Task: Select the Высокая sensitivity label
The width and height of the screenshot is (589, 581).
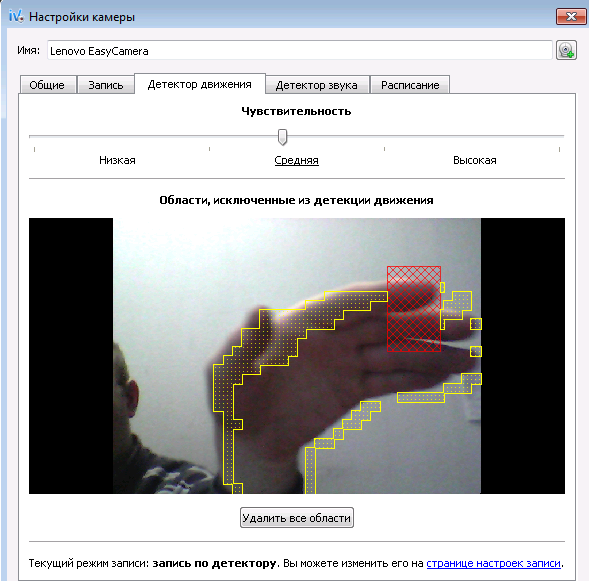Action: click(x=475, y=160)
